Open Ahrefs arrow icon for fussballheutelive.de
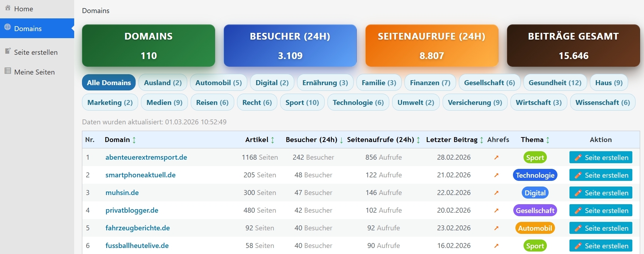The width and height of the screenshot is (644, 254). 496,246
